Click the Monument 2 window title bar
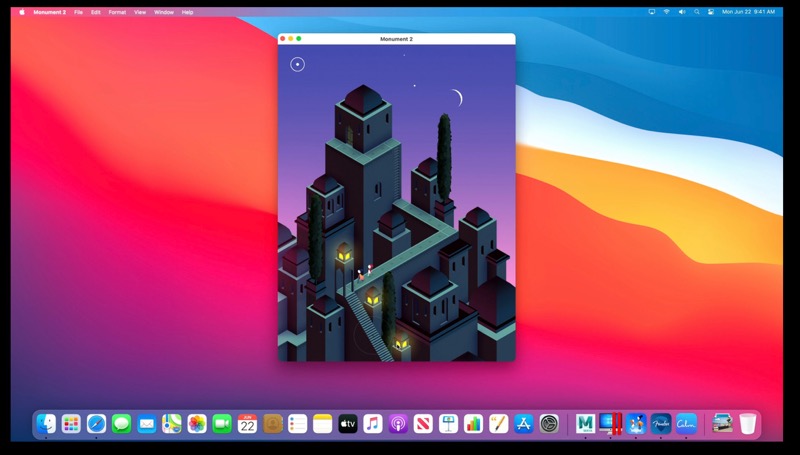800x455 pixels. 396,39
